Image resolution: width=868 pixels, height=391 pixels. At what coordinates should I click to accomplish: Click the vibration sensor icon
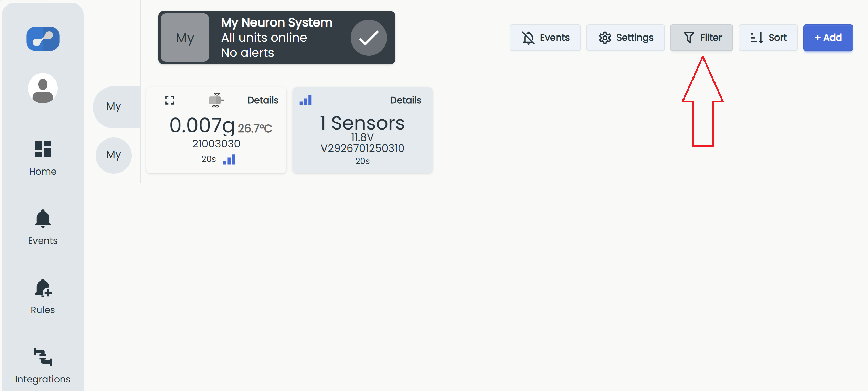216,100
